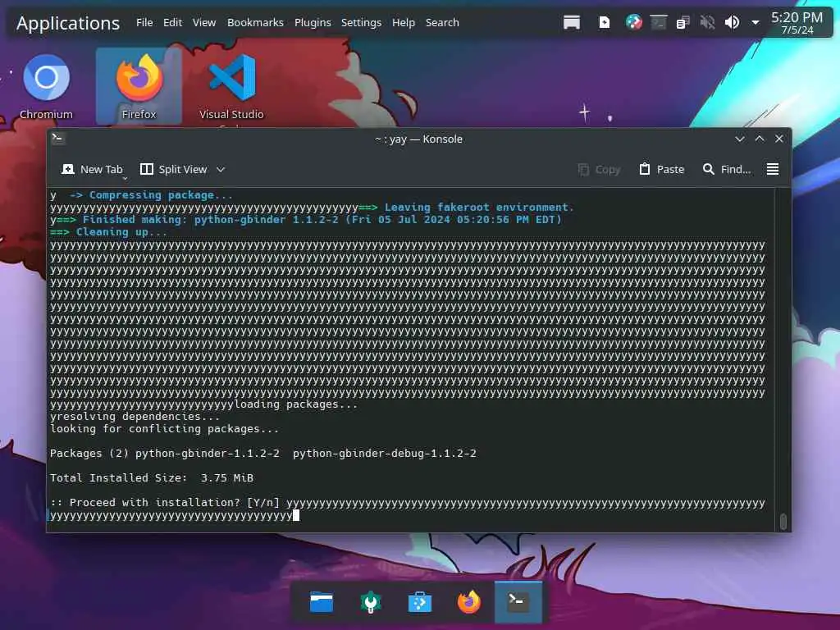
Task: Click the 'loading packages...' terminal text
Action: (x=296, y=404)
